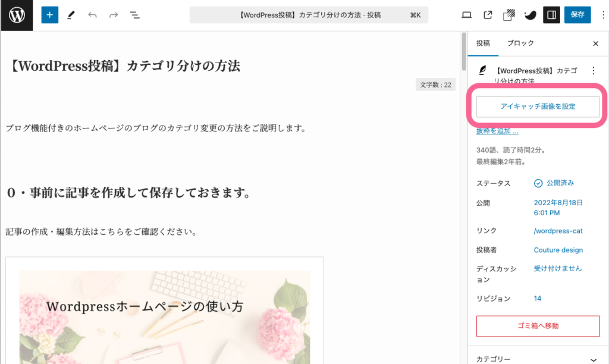The width and height of the screenshot is (609, 364).
Task: Click アイキャッチ画像を設定 button
Action: tap(538, 106)
